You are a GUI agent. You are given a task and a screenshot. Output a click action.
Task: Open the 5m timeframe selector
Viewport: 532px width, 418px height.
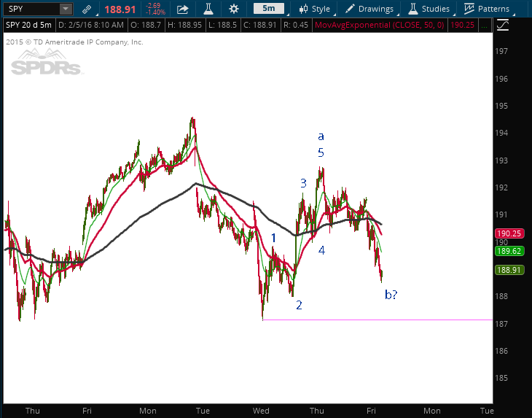(269, 9)
